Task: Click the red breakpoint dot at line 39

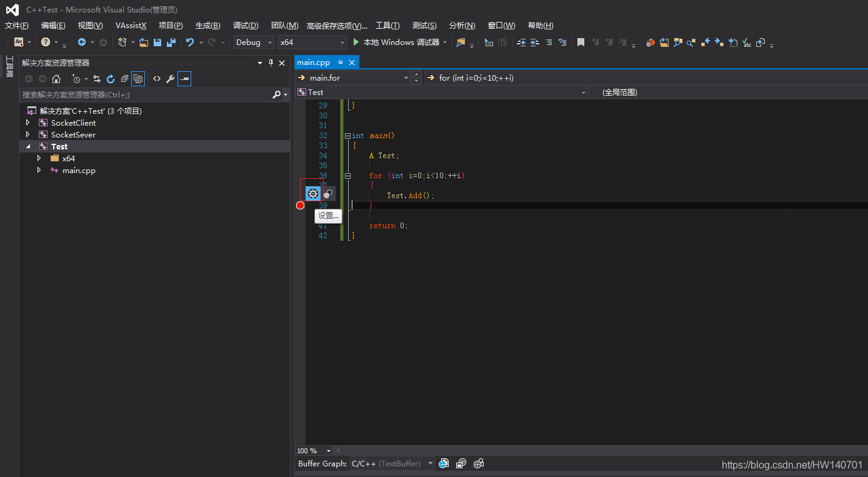Action: (x=300, y=206)
